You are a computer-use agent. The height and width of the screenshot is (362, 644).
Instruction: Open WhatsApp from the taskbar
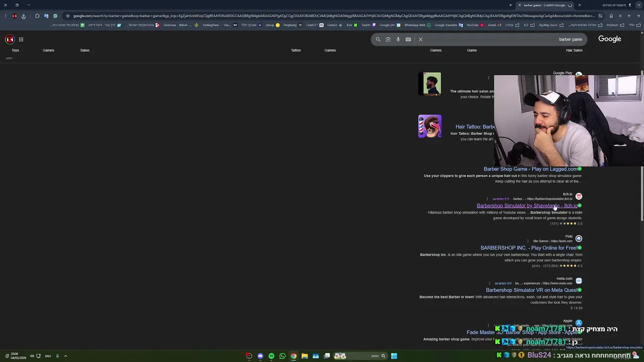tap(282, 356)
